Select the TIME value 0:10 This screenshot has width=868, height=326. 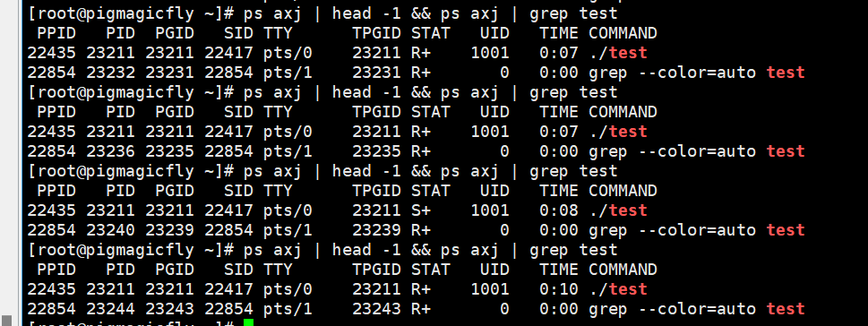[x=559, y=289]
